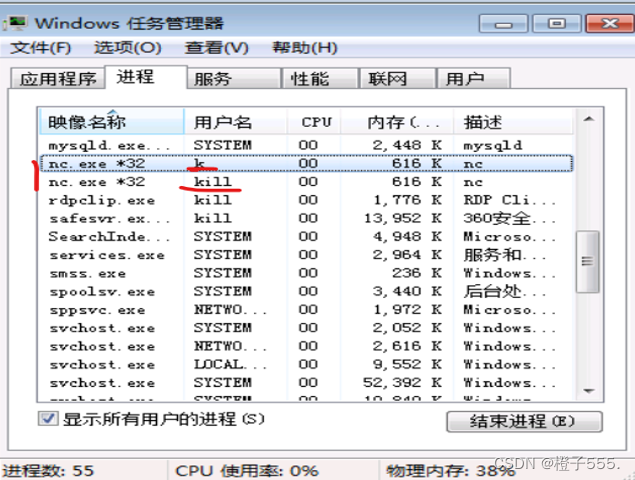Viewport: 635px width, 480px height.
Task: Minimize the Task Manager window
Action: 503,23
